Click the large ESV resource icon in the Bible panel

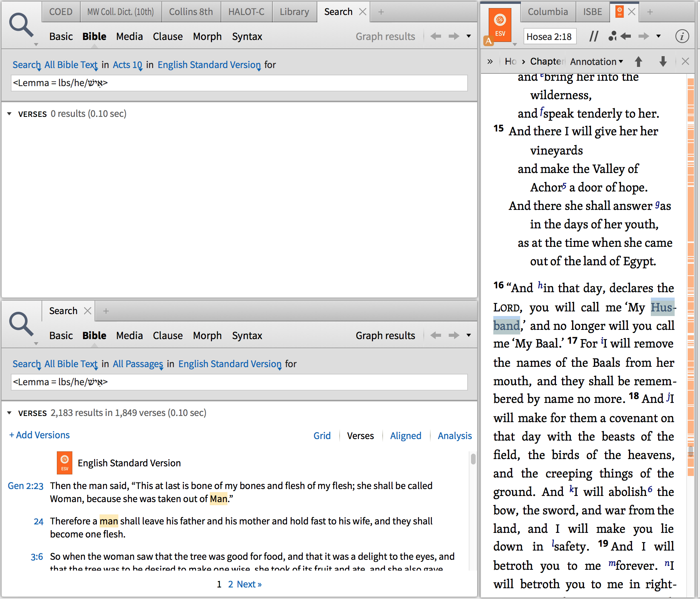click(500, 25)
